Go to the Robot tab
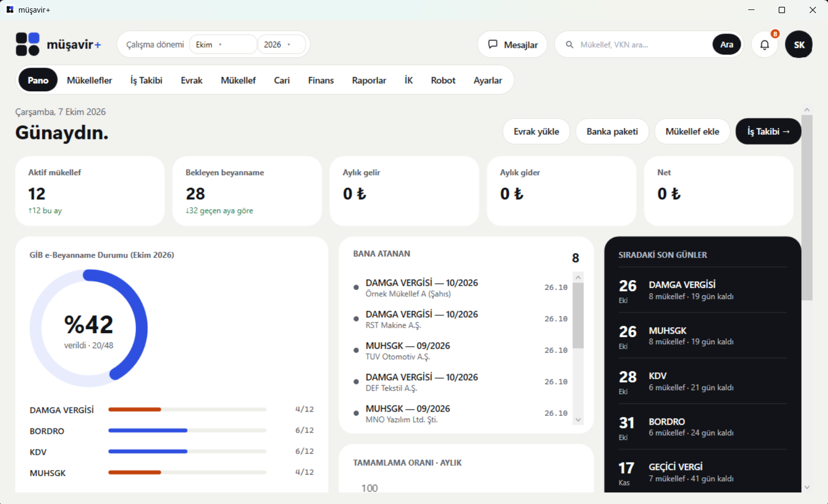 coord(443,80)
